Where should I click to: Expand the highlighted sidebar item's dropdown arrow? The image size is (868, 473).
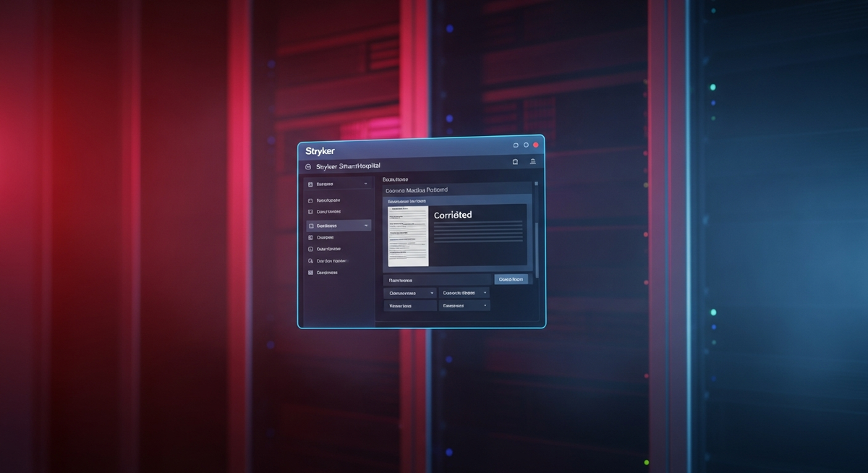(366, 226)
